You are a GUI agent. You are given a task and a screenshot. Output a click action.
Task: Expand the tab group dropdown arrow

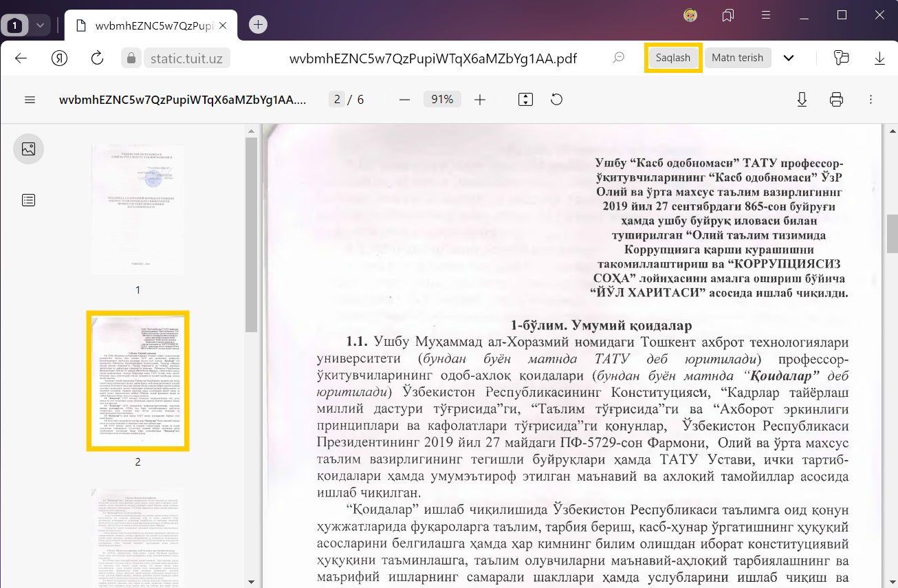pos(40,25)
